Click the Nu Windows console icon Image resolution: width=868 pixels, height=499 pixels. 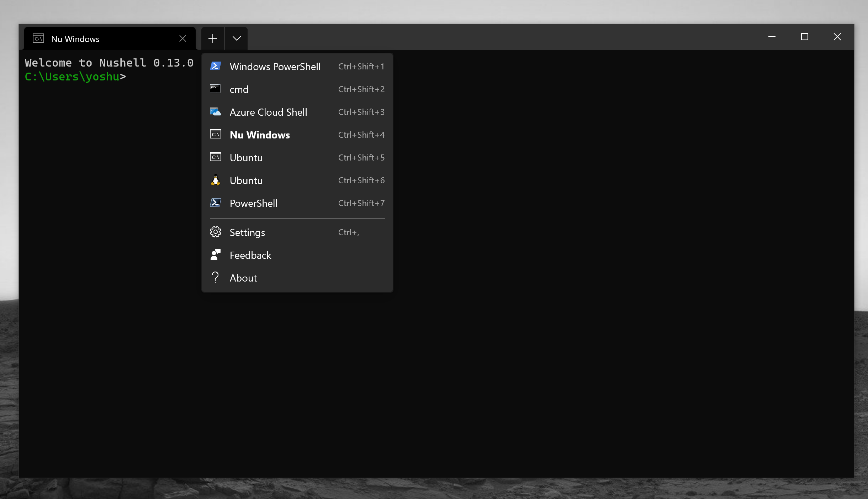coord(215,135)
